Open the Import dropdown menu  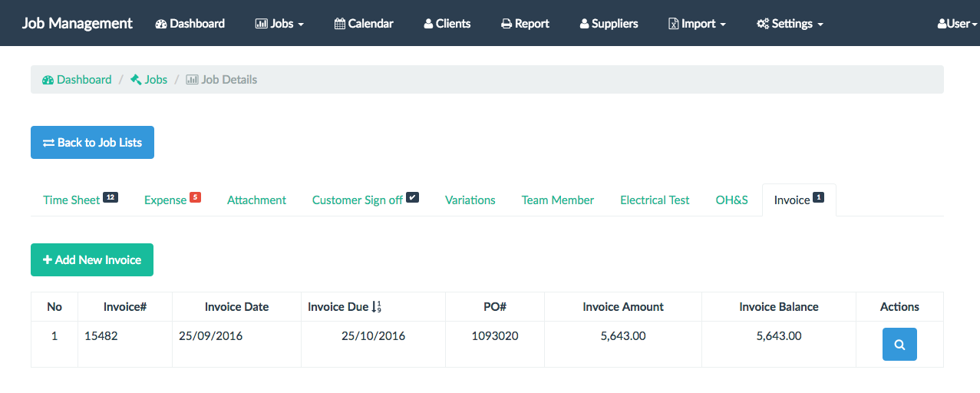pyautogui.click(x=697, y=24)
